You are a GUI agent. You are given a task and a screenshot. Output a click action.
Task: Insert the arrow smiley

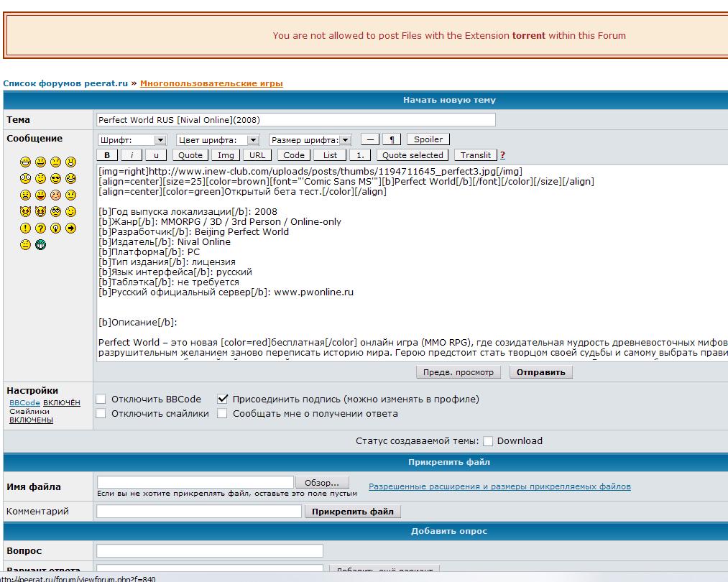(x=70, y=228)
